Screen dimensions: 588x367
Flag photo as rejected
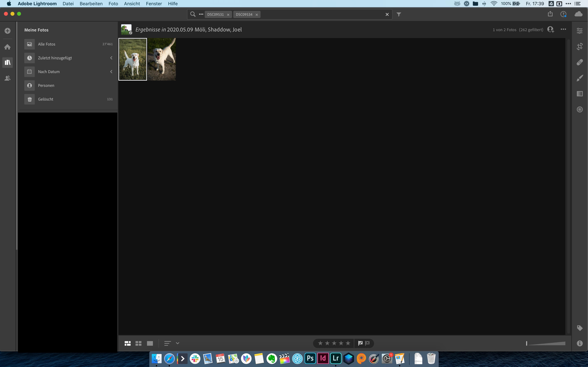pos(367,343)
